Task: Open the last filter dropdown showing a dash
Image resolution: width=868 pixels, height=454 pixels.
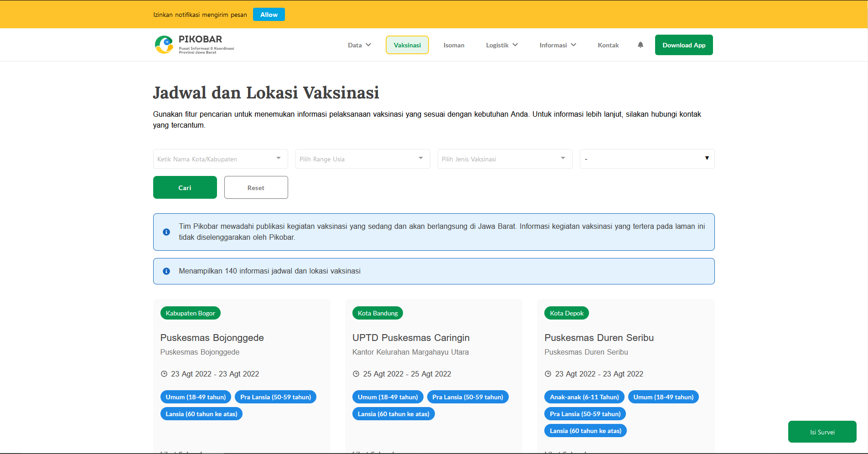Action: pyautogui.click(x=646, y=159)
